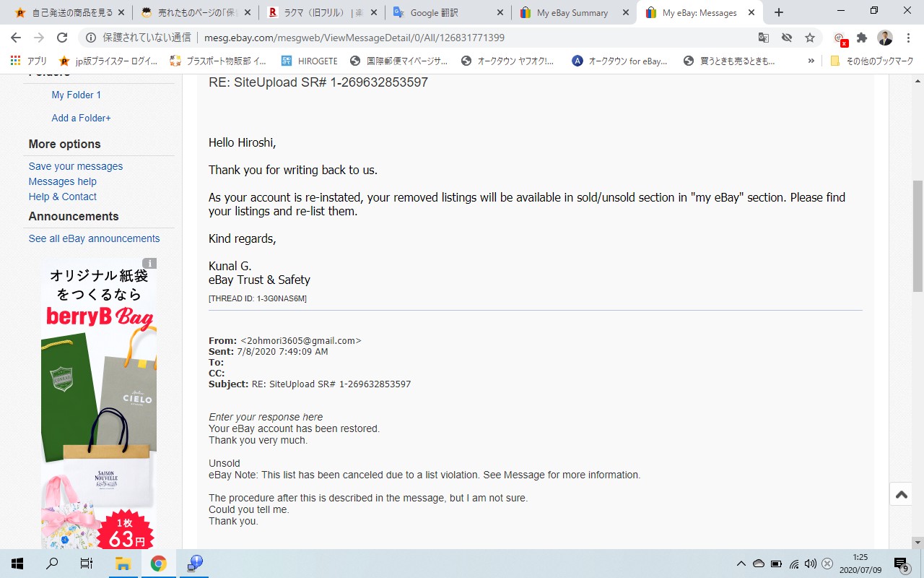924x578 pixels.
Task: Open the オークタウン for eBay bookmark
Action: click(619, 61)
